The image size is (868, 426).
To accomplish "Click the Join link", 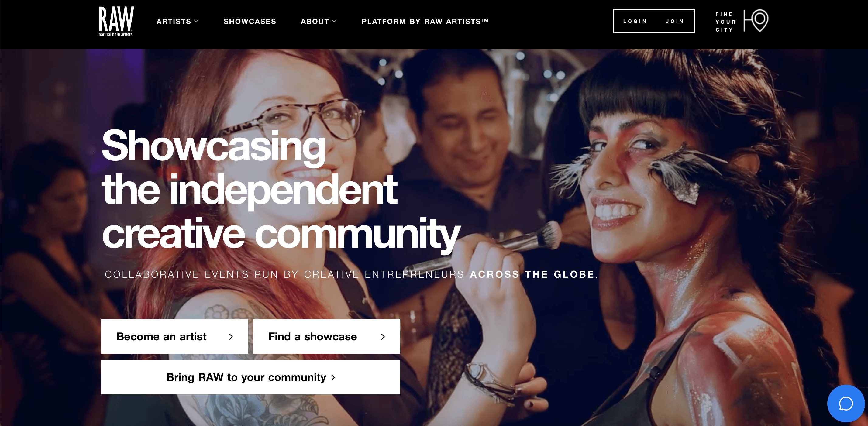I will [x=675, y=21].
